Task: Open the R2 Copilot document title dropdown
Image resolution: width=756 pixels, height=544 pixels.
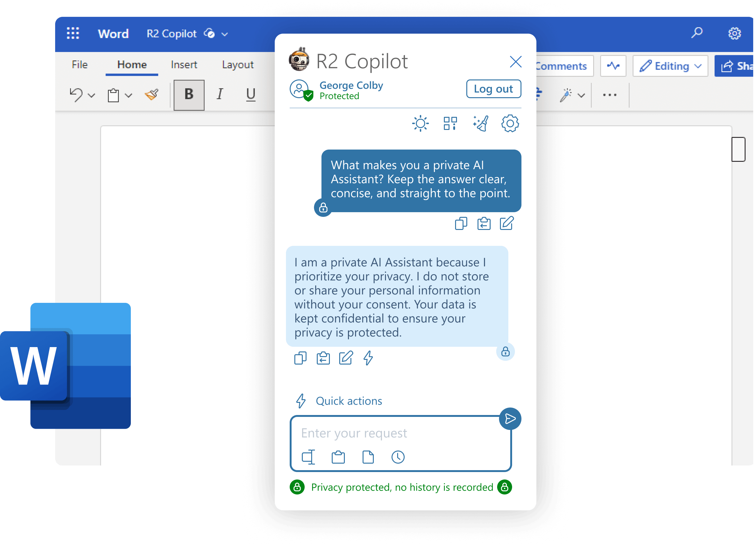Action: [x=225, y=34]
